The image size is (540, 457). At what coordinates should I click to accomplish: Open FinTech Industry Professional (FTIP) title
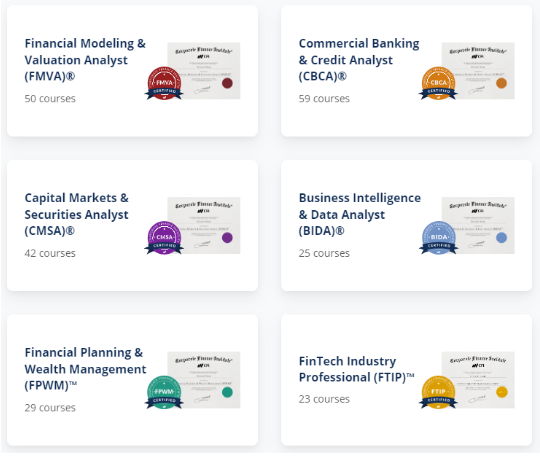[356, 369]
